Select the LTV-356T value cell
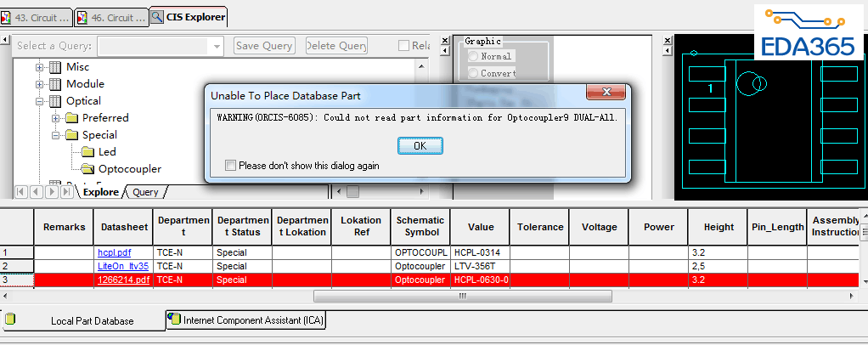This screenshot has height=345, width=868. (x=480, y=266)
